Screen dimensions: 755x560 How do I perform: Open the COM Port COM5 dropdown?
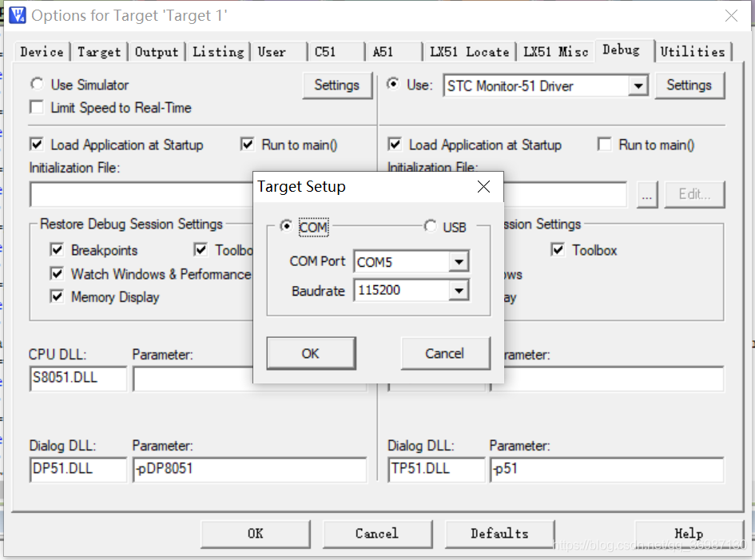pyautogui.click(x=459, y=262)
